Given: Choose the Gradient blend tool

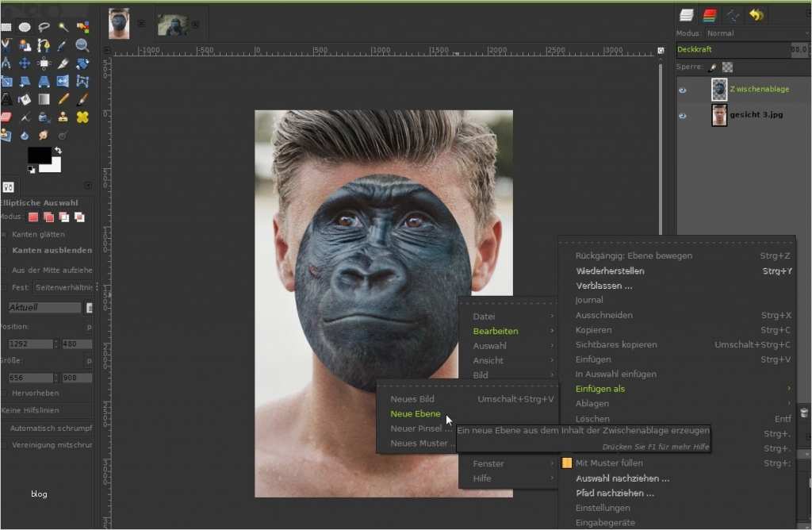Looking at the screenshot, I should [44, 99].
